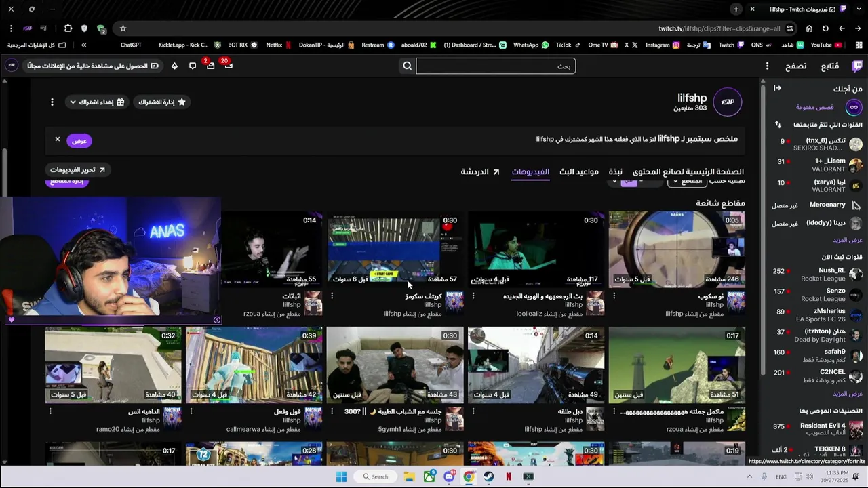Open the Netflix bookmark
The width and height of the screenshot is (868, 488).
pos(279,45)
